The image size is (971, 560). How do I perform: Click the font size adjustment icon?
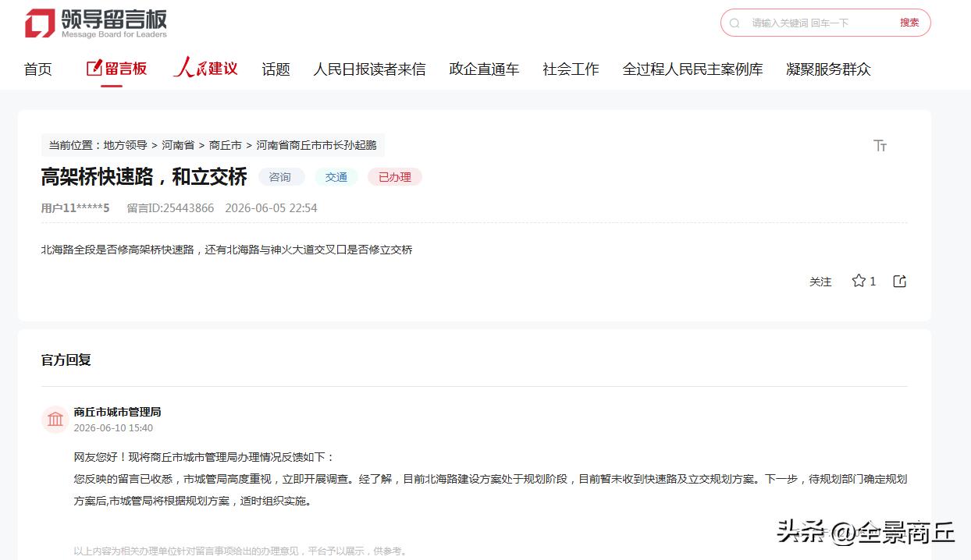(880, 146)
